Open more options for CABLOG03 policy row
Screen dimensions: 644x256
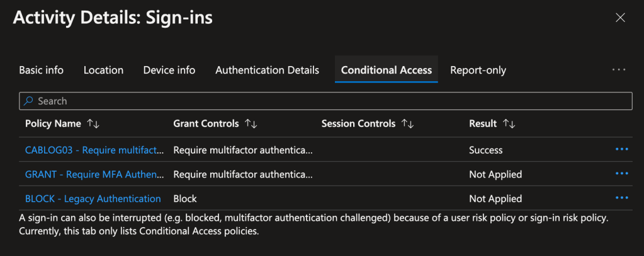click(622, 150)
